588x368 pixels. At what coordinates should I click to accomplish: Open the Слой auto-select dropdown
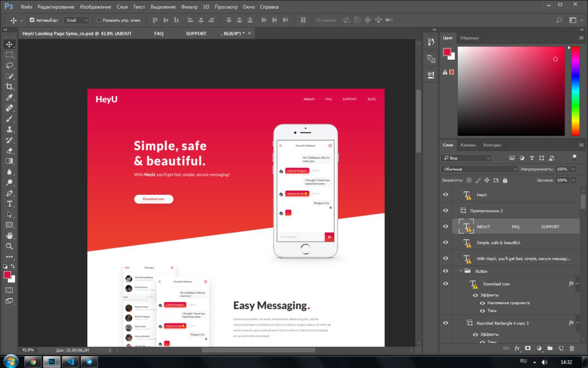(77, 20)
